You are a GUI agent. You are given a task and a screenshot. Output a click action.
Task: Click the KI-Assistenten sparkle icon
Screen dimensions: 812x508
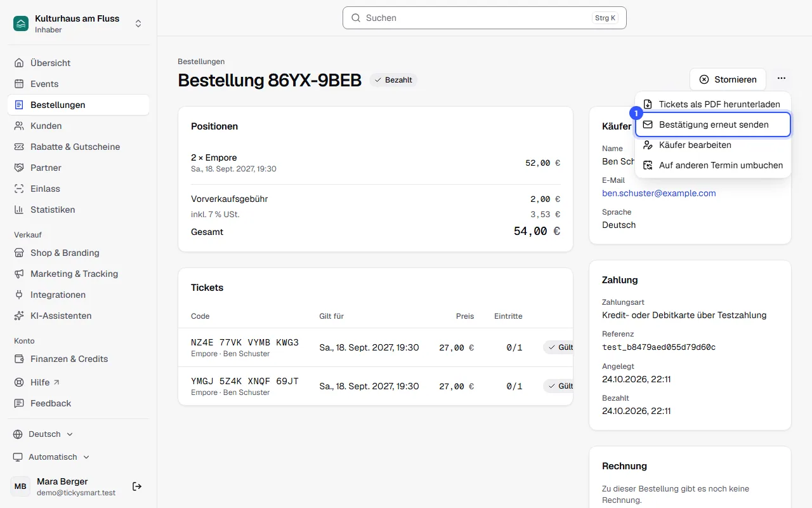point(19,316)
